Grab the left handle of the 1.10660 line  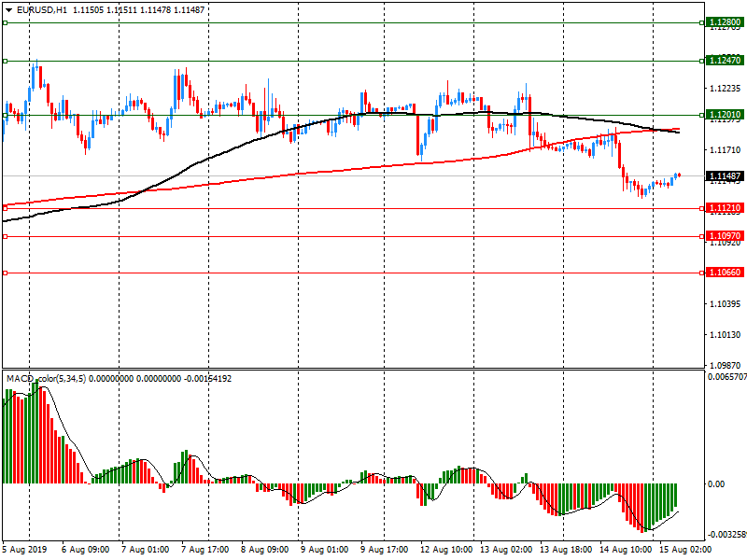click(6, 273)
